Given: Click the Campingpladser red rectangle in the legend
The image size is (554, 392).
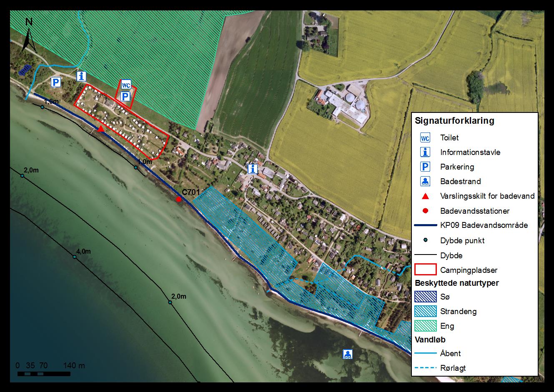Looking at the screenshot, I should click(425, 270).
